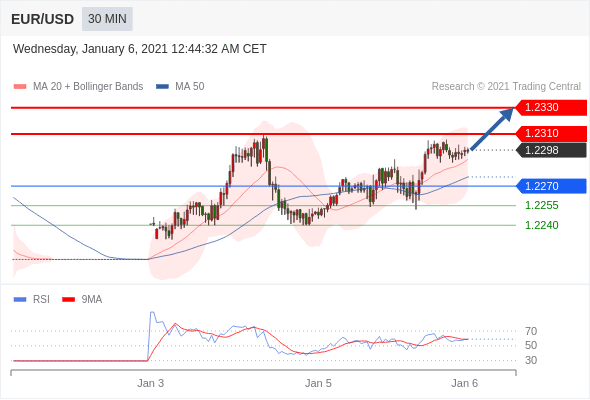Toggle the MA 50 legend label
The width and height of the screenshot is (590, 400).
pyautogui.click(x=190, y=87)
